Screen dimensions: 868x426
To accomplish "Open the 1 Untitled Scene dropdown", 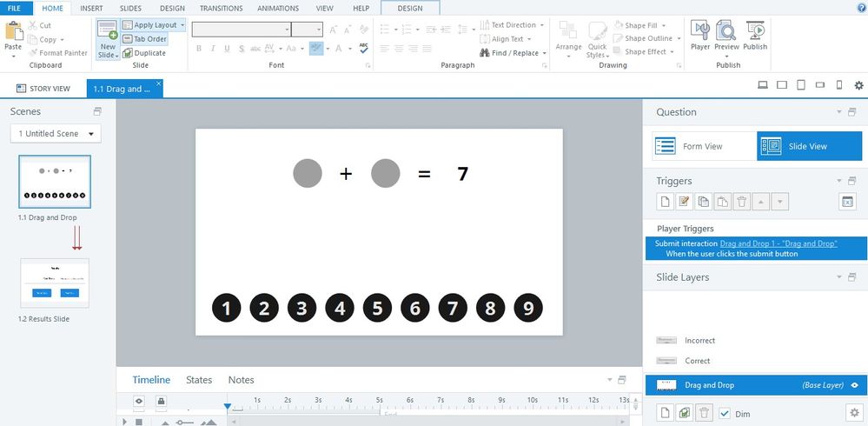I will click(x=56, y=134).
